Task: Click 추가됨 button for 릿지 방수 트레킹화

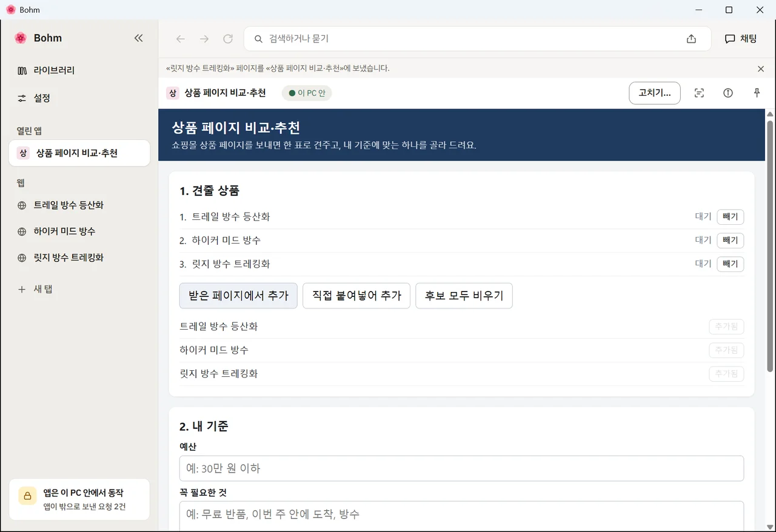Action: coord(726,374)
